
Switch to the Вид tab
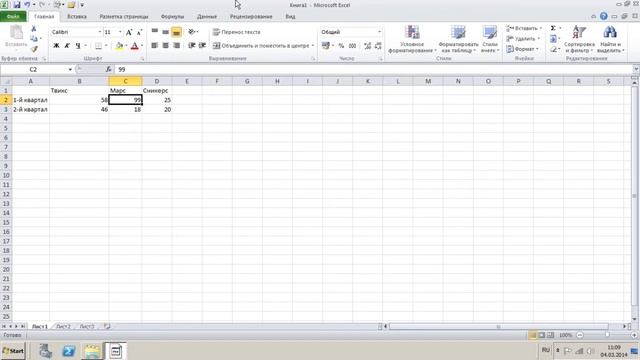tap(290, 17)
